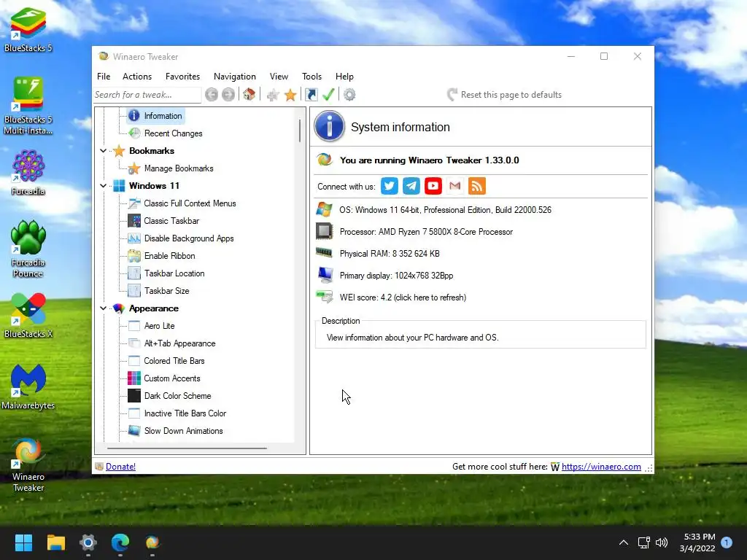Image resolution: width=747 pixels, height=560 pixels.
Task: Open bookmarks with the gold star toolbar icon
Action: point(290,95)
